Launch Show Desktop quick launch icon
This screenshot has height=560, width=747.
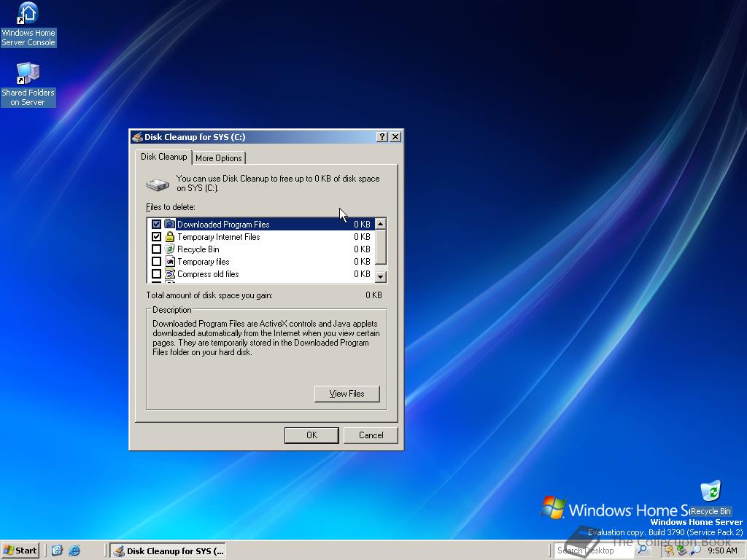click(x=57, y=551)
